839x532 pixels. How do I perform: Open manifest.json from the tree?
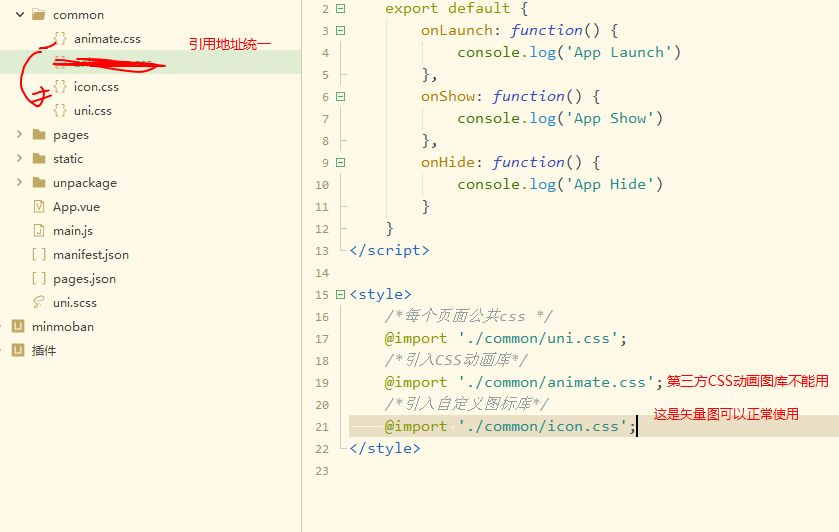pyautogui.click(x=91, y=255)
